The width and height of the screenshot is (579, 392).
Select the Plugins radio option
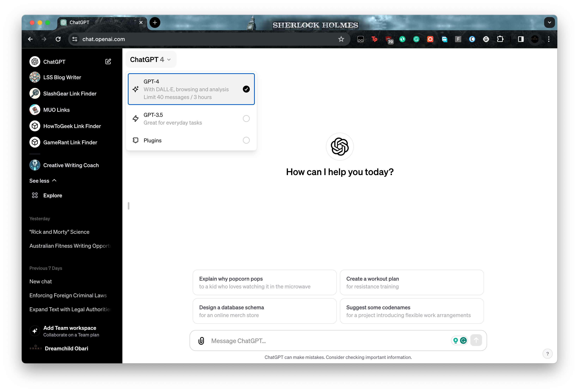click(x=246, y=140)
